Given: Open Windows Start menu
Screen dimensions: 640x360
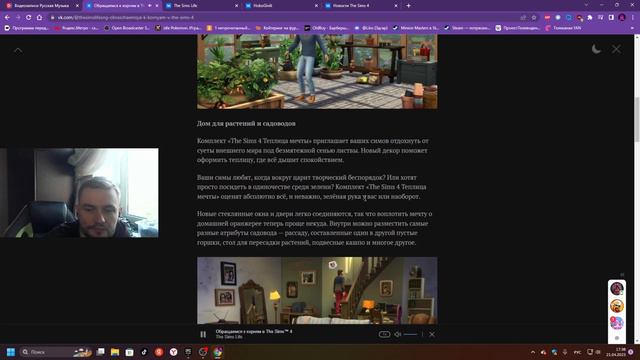Looking at the screenshot, I should pyautogui.click(x=11, y=352).
